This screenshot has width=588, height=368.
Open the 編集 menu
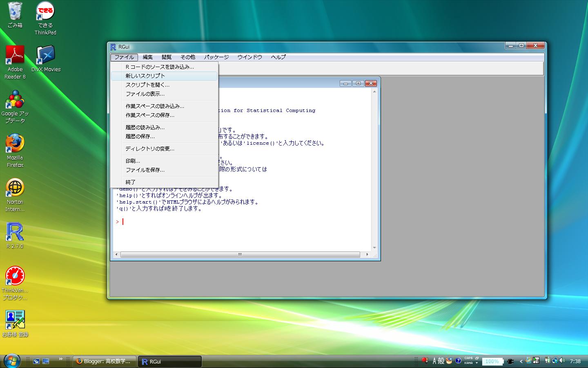[x=148, y=57]
